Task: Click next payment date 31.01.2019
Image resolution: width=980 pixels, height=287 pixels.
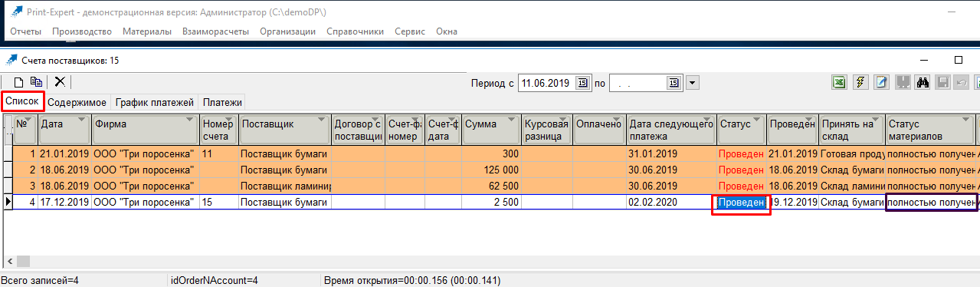Action: [671, 153]
